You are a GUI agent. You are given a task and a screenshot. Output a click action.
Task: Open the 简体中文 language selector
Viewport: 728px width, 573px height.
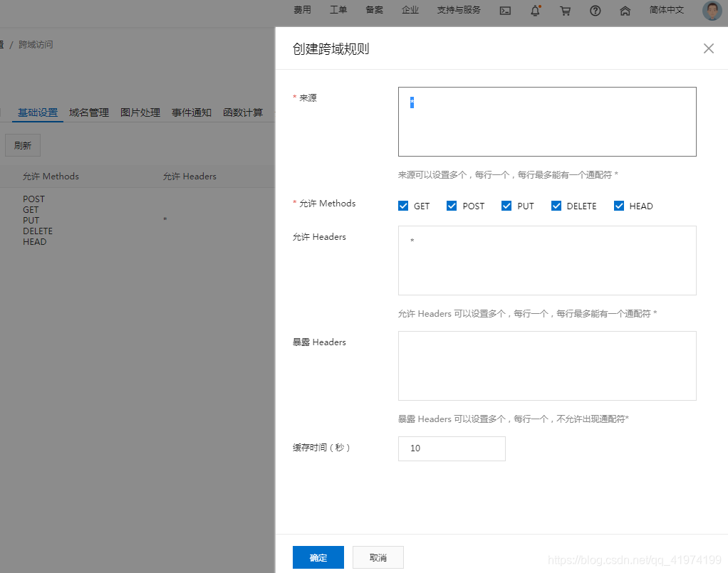point(666,11)
